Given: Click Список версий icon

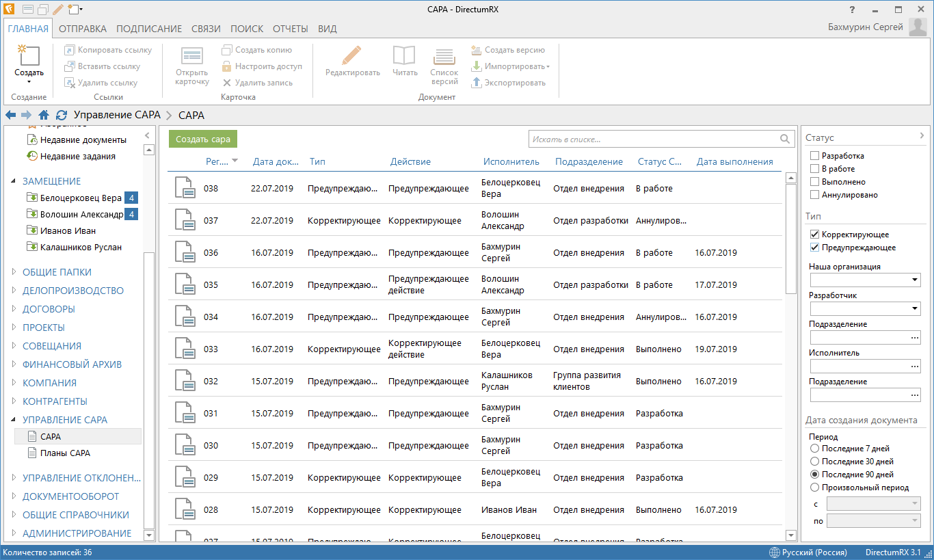Looking at the screenshot, I should point(444,56).
